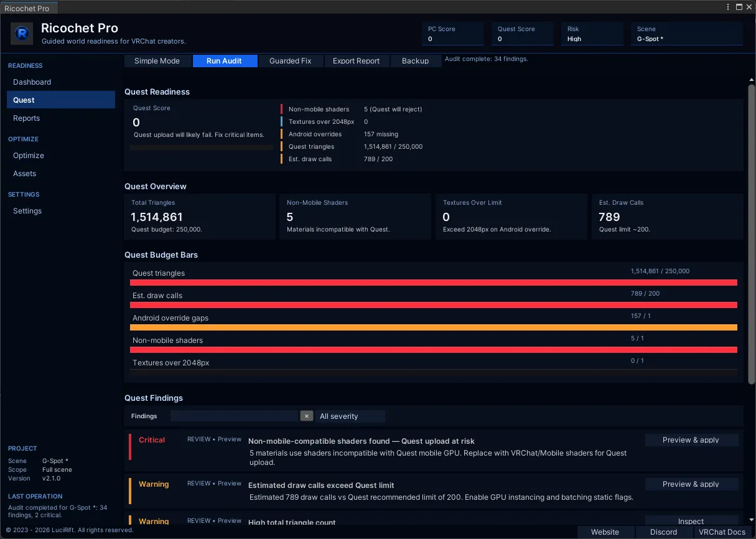
Task: Open the Dashboard page in the sidebar
Action: 61,82
